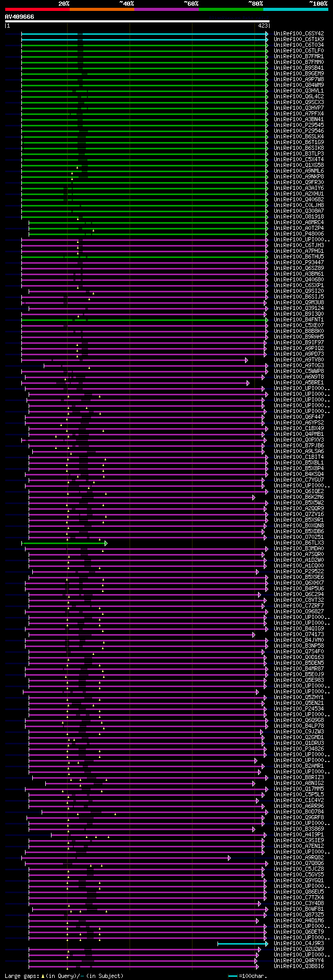Click the UniRef100_O81918 label
The width and height of the screenshot is (333, 980).
[x=299, y=216]
